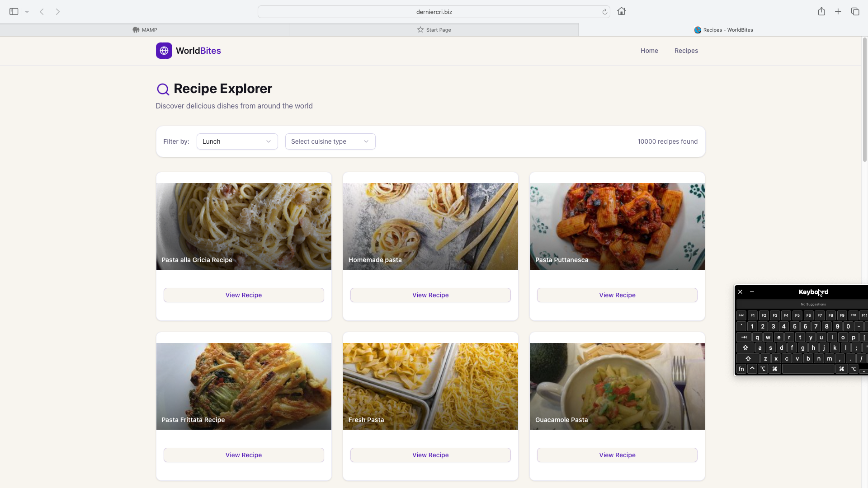Click the Pasta alla Gricia photo
This screenshot has width=868, height=488.
[244, 226]
